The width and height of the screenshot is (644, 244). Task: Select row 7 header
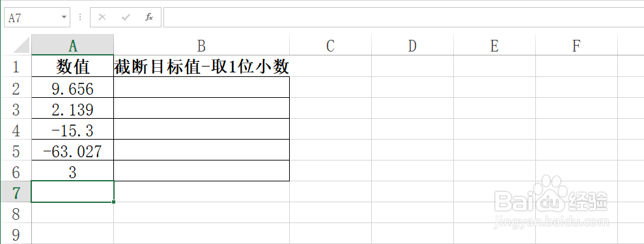pyautogui.click(x=16, y=192)
